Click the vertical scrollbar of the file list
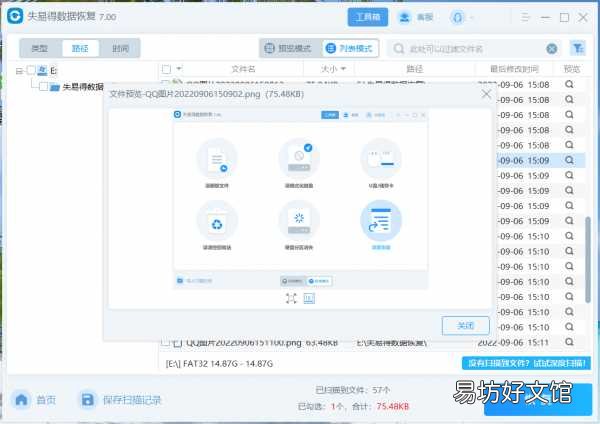 point(588,260)
